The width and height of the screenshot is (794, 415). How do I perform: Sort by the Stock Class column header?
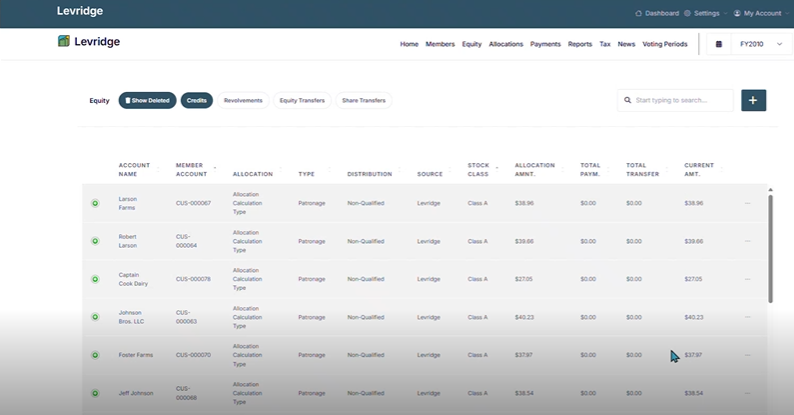click(x=478, y=169)
